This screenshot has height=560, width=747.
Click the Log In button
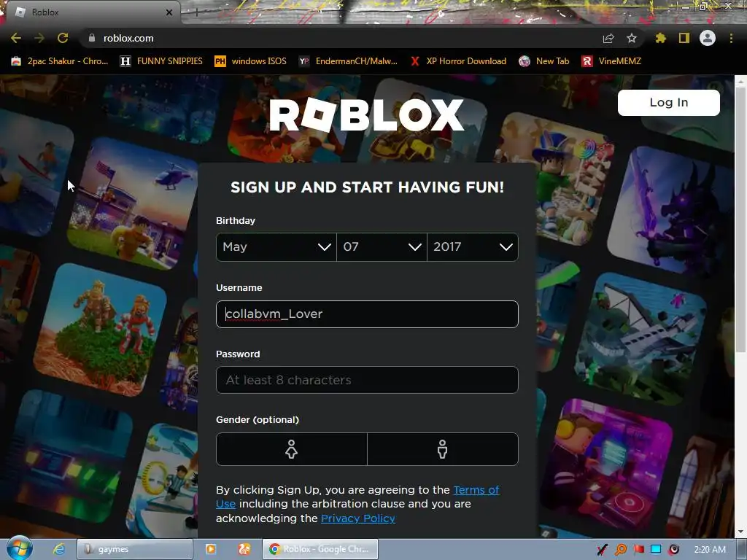pyautogui.click(x=669, y=102)
